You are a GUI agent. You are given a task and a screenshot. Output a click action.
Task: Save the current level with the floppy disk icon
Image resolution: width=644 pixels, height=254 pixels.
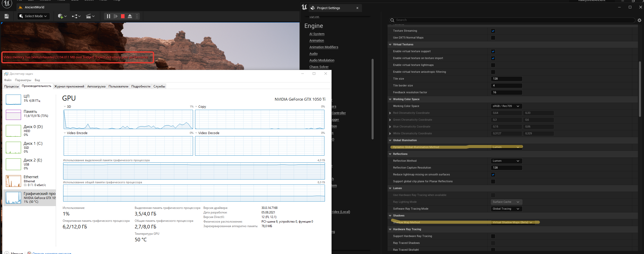click(x=7, y=16)
